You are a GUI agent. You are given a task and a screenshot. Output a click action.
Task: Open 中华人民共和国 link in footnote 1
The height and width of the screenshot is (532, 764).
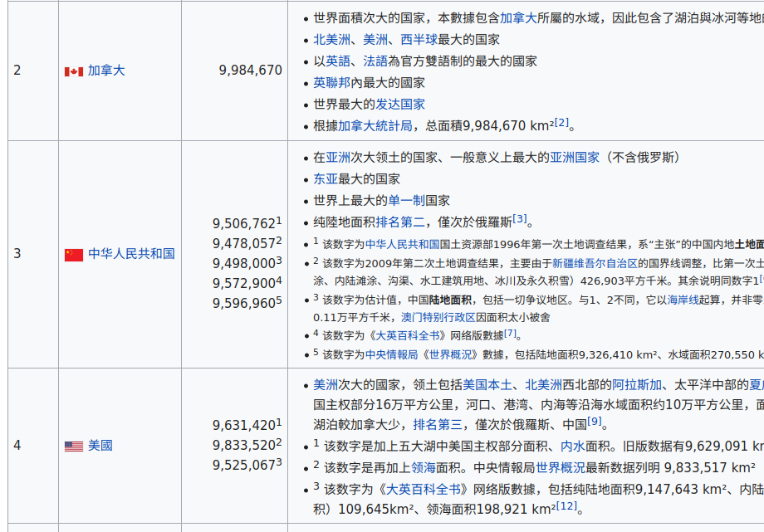[x=403, y=245]
